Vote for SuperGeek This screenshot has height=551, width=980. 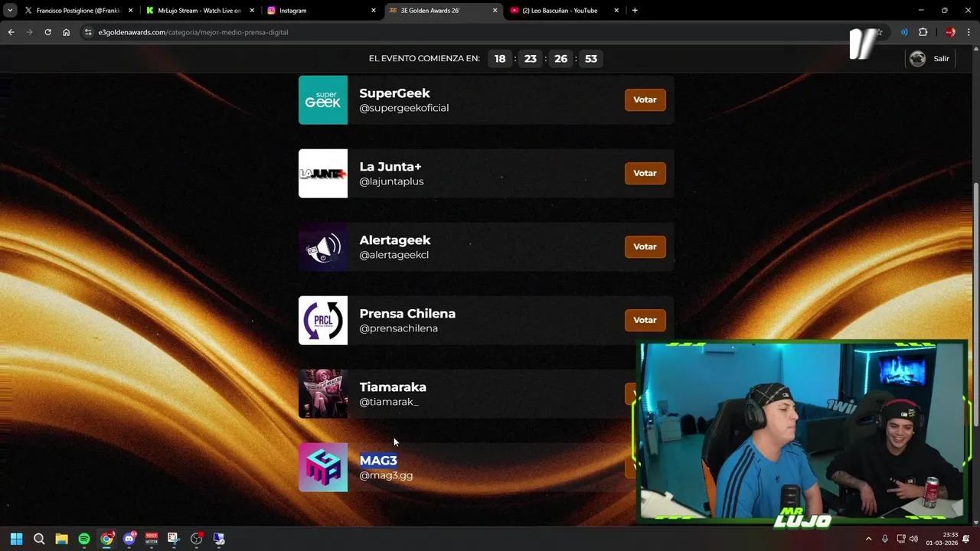[645, 99]
